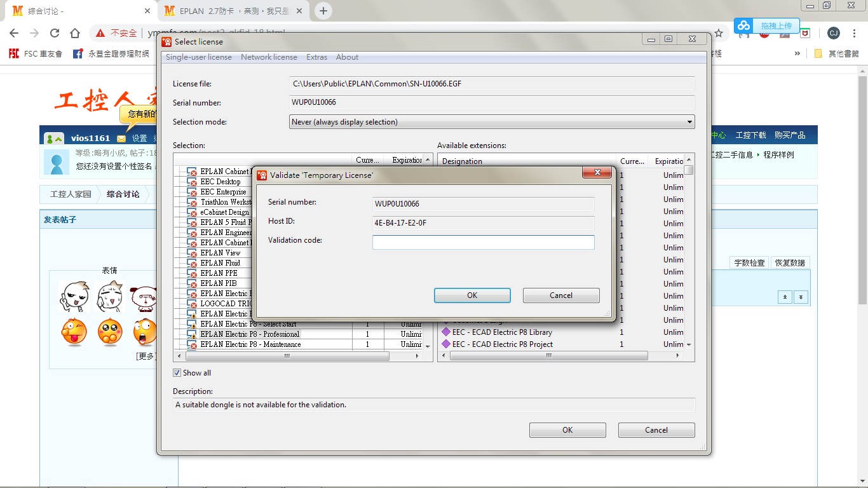Bookmark the page with the star icon
The width and height of the screenshot is (868, 488).
coord(719,33)
